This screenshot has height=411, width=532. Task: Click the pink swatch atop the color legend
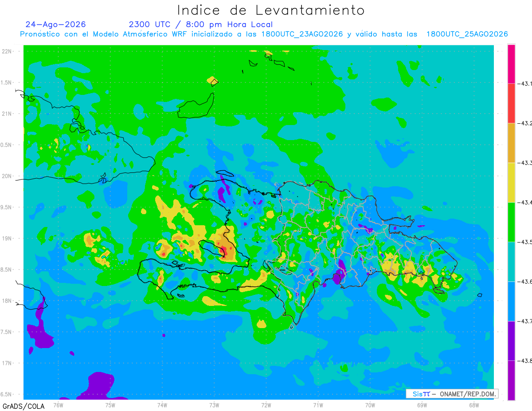[511, 64]
